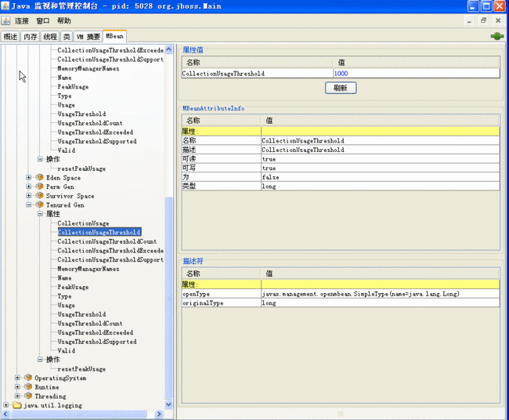Click the selected CollectionUsageThreshold tree item
This screenshot has height=420, width=509.
(99, 232)
